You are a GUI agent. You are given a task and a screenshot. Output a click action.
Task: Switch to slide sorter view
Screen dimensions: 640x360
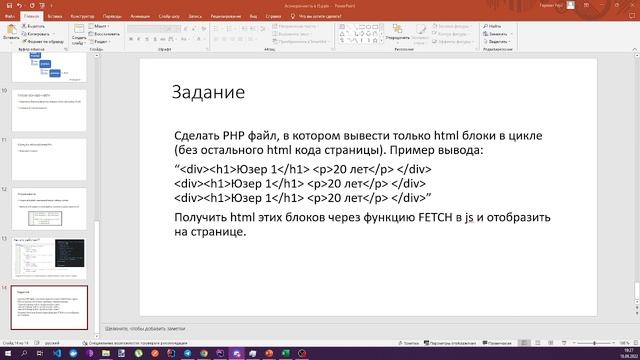tap(538, 343)
